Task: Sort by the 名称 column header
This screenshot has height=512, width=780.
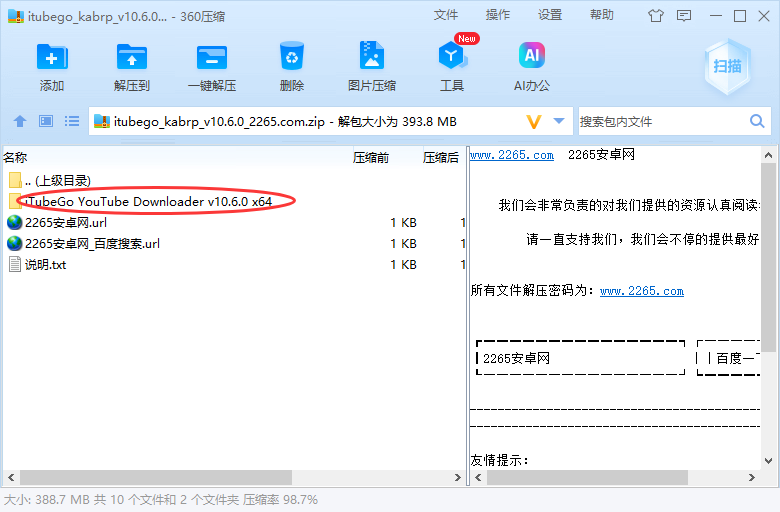Action: (15, 158)
